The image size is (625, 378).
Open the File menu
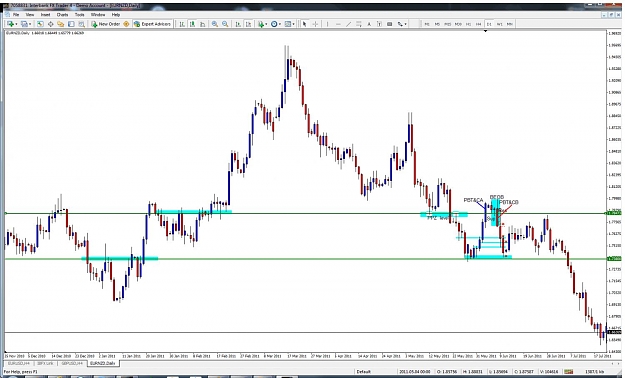16,14
